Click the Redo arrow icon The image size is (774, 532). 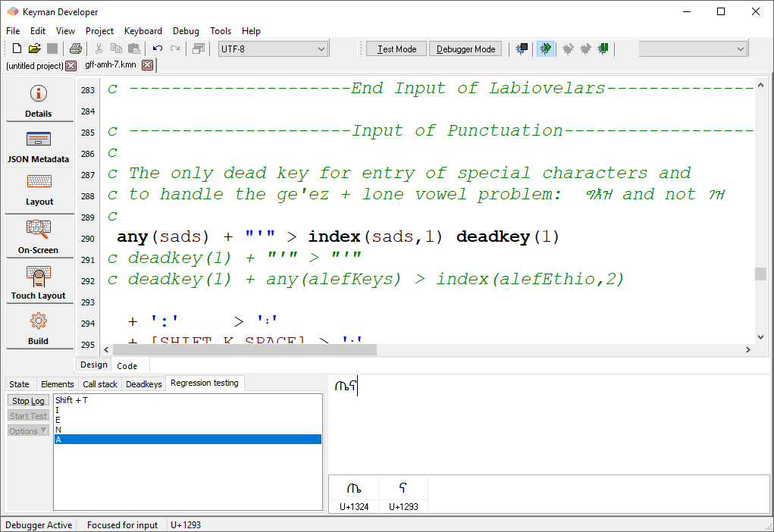click(175, 49)
